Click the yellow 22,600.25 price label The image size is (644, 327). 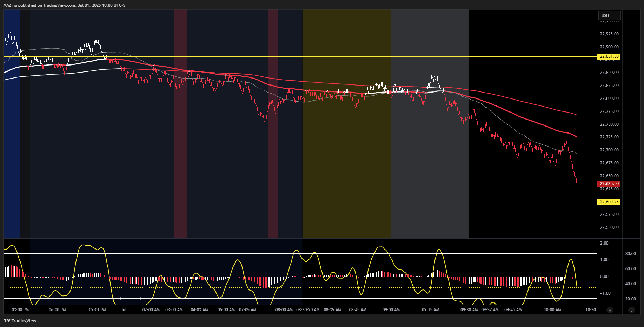609,202
